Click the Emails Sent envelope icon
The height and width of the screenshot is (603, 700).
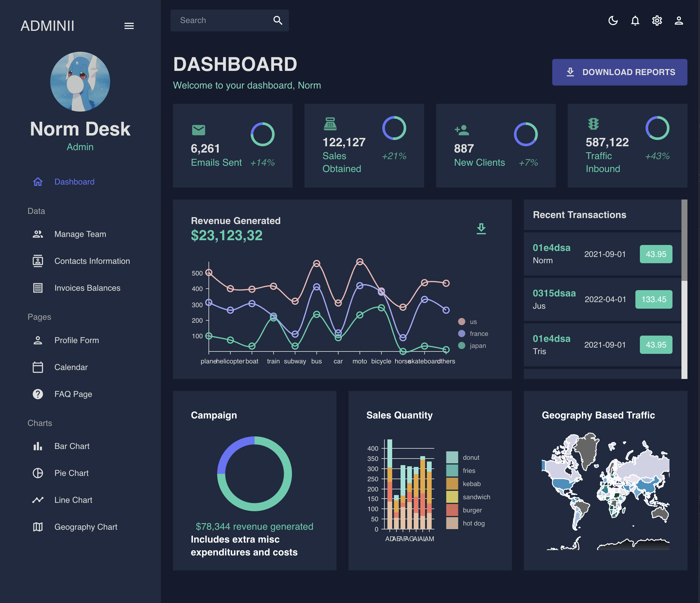point(198,130)
